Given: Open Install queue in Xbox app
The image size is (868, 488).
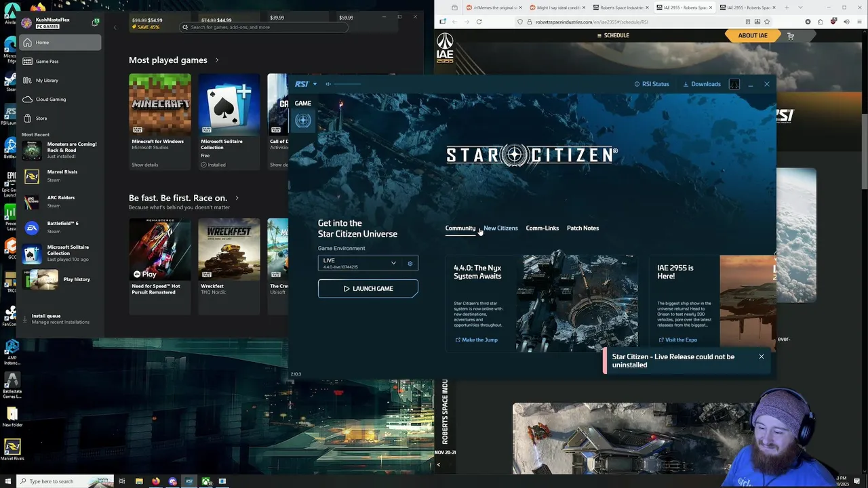Looking at the screenshot, I should tap(60, 319).
